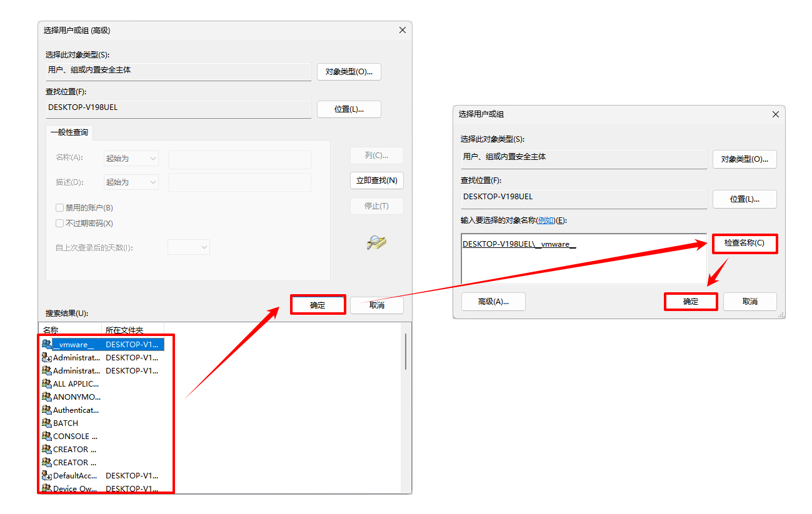Confirm with 确定 in the advanced dialog
The width and height of the screenshot is (812, 514).
(x=318, y=305)
